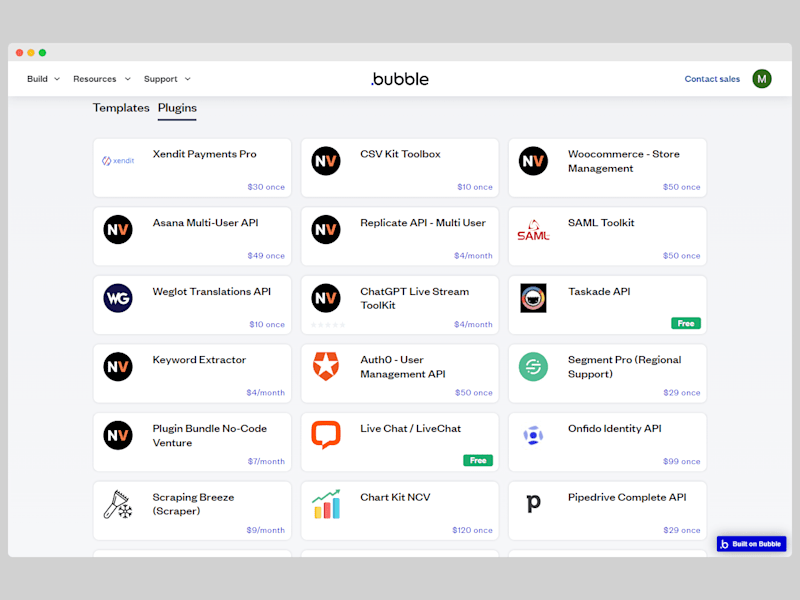Click the Onfido Identity API icon
The image size is (800, 600).
coord(533,435)
